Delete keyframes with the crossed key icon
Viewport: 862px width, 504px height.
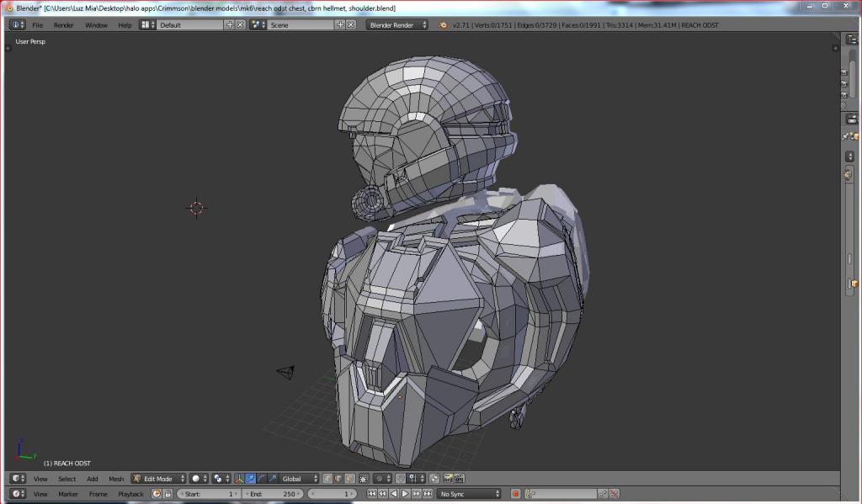tap(614, 494)
